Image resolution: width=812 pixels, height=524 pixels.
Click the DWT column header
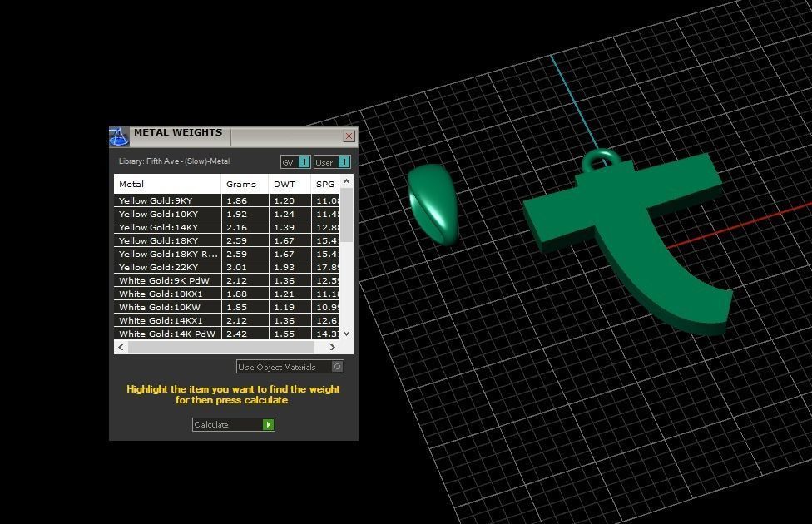coord(290,184)
